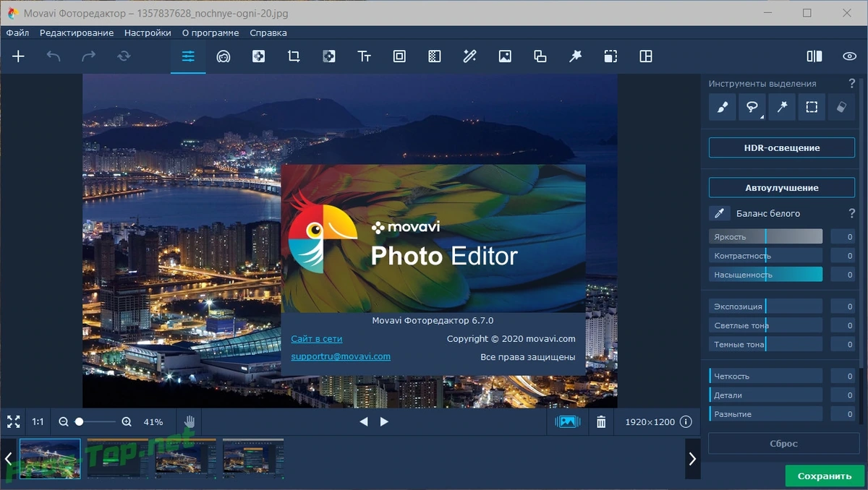Open the Insert image tool
This screenshot has width=868, height=490.
(x=505, y=56)
